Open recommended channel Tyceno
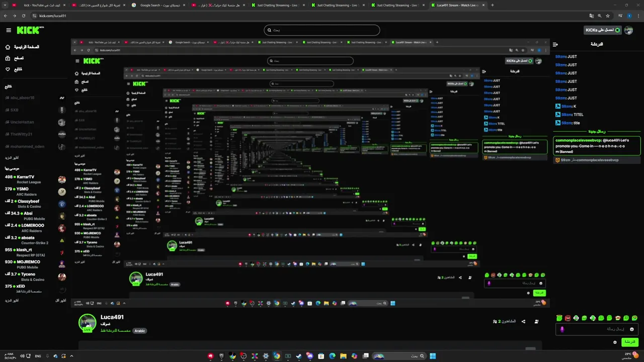 click(x=35, y=277)
